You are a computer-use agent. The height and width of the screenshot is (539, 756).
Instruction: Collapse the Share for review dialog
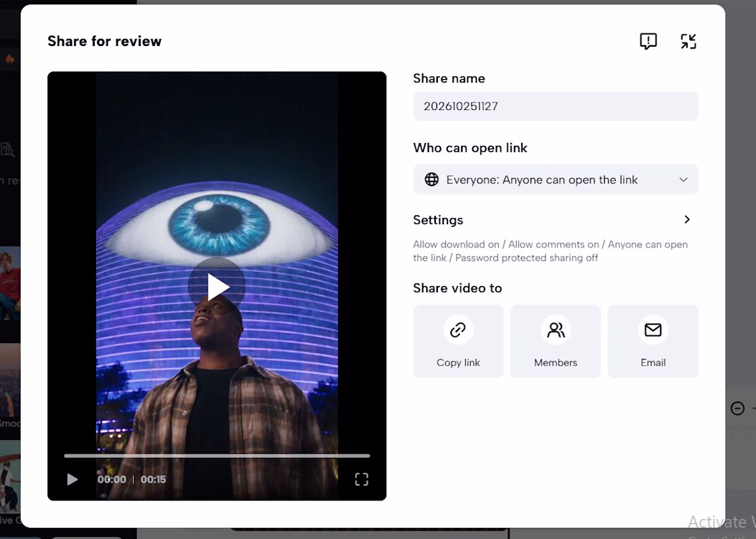pos(689,41)
